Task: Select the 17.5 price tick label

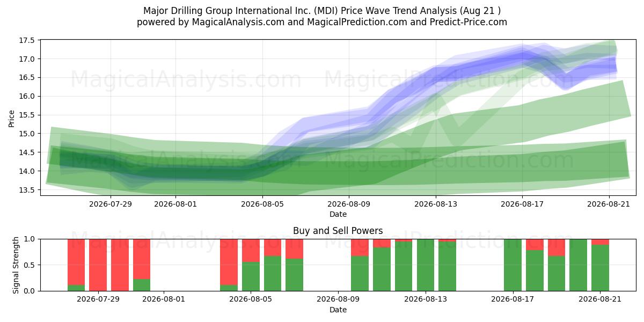Action: click(x=27, y=40)
